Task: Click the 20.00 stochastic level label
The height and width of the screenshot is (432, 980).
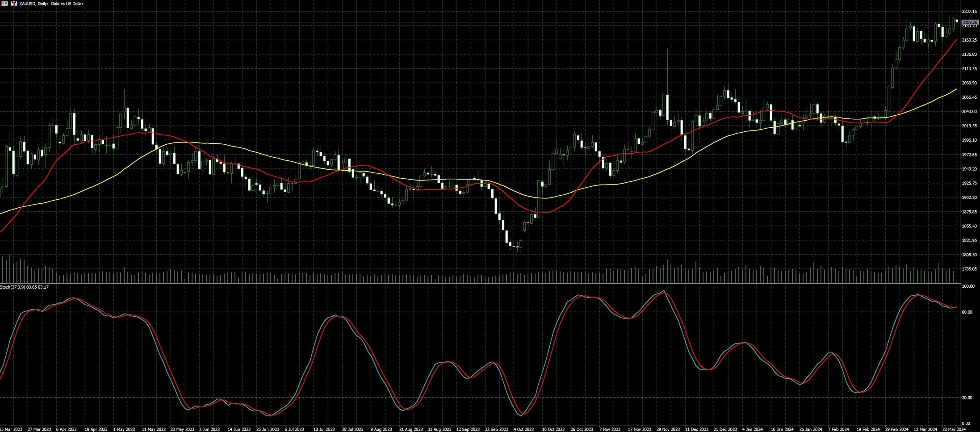Action: (x=966, y=398)
